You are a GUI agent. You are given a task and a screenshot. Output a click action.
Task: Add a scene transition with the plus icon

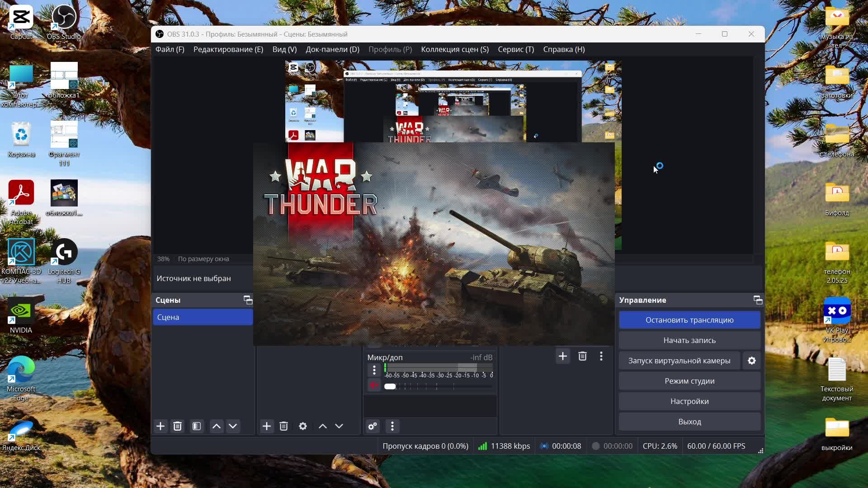(x=563, y=357)
